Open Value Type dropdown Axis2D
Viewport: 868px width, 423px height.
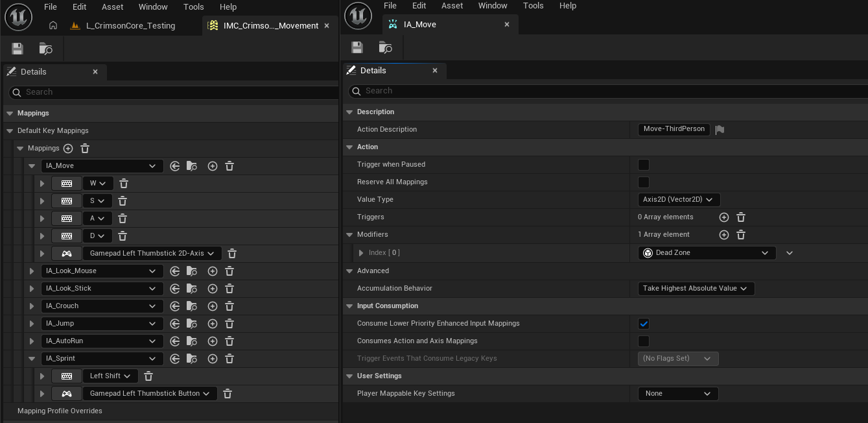[x=679, y=200]
